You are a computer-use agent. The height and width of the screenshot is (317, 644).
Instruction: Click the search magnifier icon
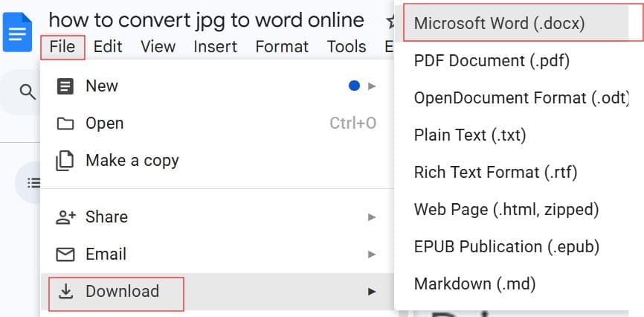click(28, 92)
